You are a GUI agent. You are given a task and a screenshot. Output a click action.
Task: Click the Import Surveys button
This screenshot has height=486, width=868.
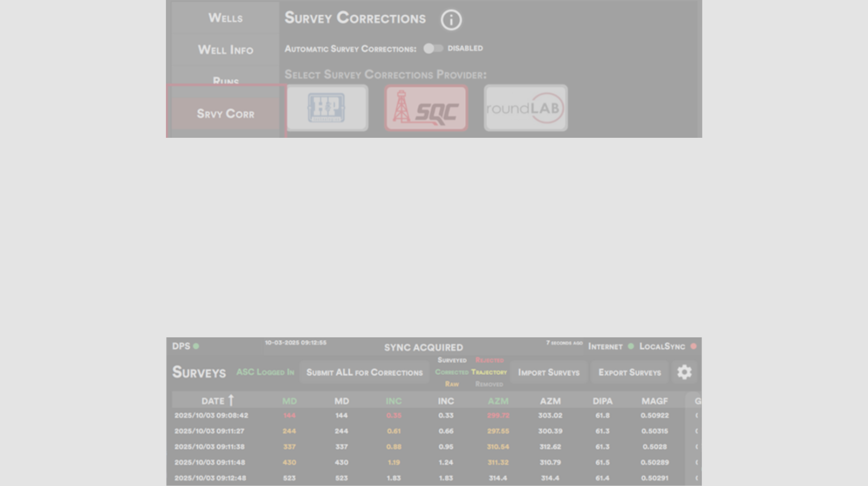coord(548,373)
